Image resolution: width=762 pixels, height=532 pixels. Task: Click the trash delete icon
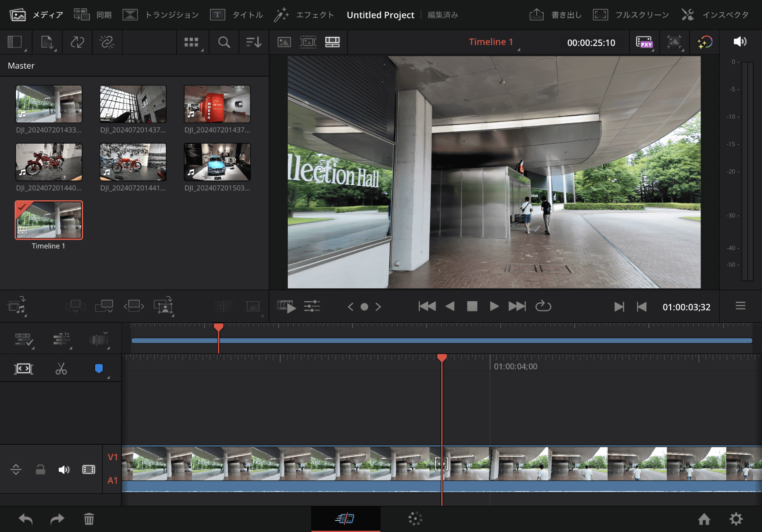89,519
